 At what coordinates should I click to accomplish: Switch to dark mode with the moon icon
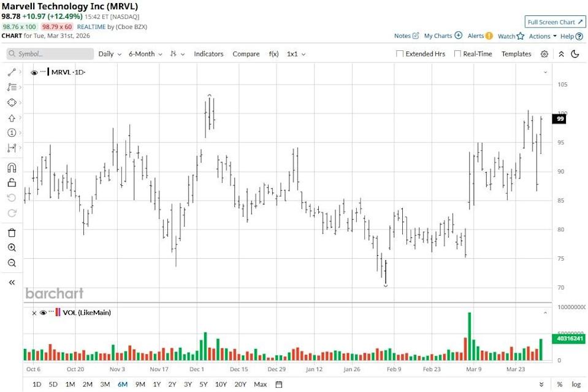(x=574, y=54)
